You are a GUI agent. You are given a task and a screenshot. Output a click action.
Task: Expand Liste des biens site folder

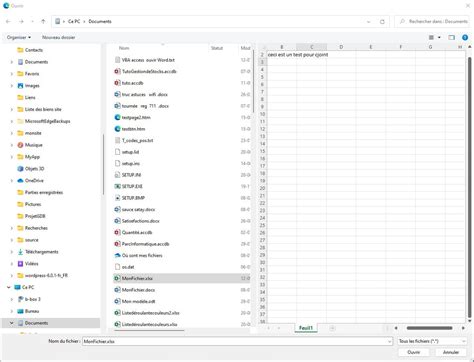12,109
